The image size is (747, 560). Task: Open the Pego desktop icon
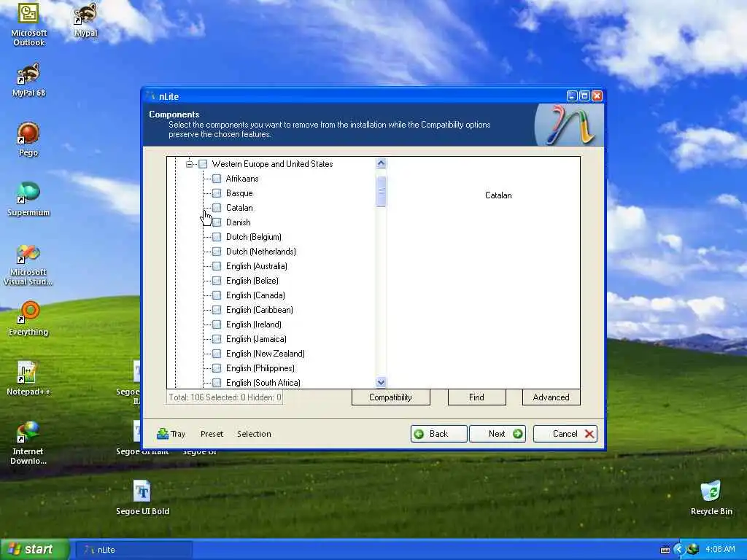[x=28, y=139]
